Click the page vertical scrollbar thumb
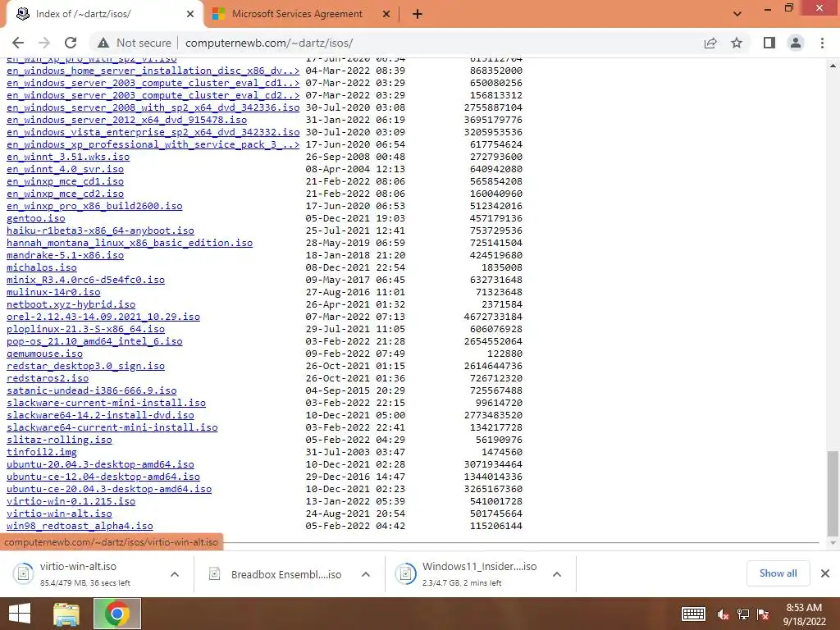840x630 pixels. 833,493
